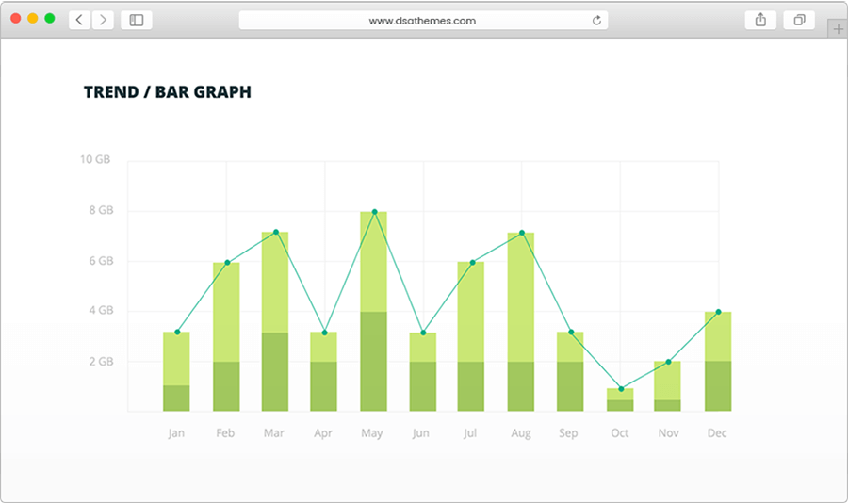Click the browser forward arrow button
848x504 pixels.
tap(102, 20)
